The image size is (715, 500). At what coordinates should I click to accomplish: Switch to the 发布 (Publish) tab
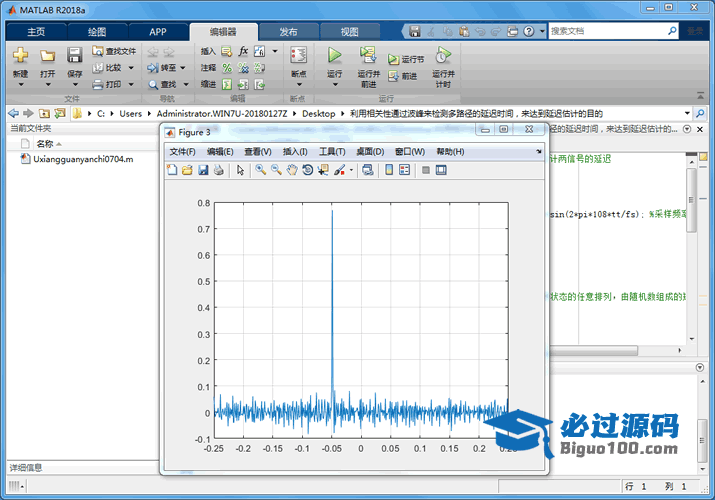click(x=288, y=31)
